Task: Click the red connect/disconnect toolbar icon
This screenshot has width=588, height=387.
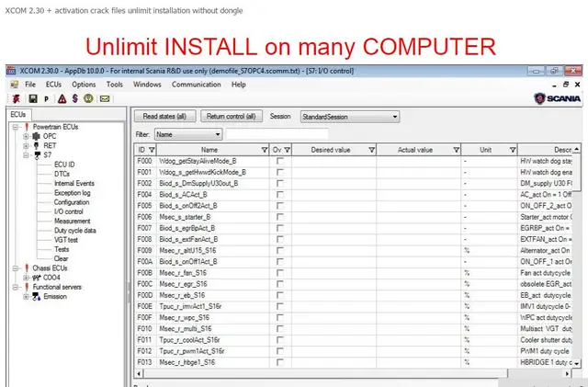Action: pyautogui.click(x=17, y=98)
